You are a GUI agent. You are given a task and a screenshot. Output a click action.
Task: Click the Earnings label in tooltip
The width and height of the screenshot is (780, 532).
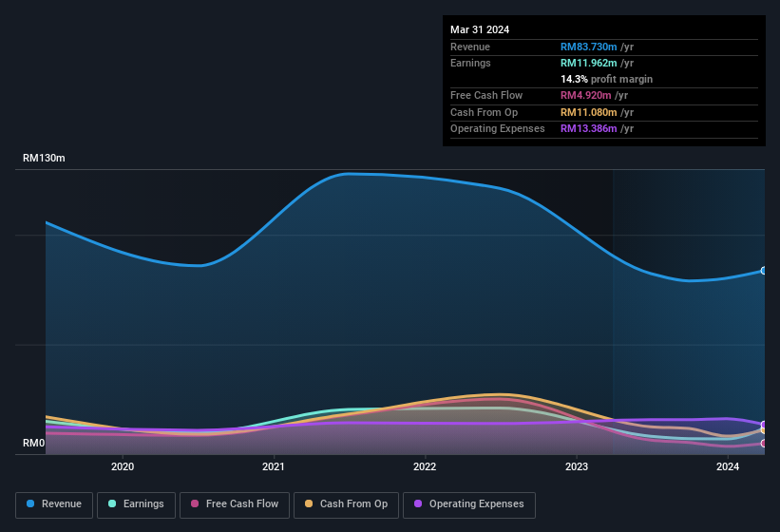pos(470,63)
